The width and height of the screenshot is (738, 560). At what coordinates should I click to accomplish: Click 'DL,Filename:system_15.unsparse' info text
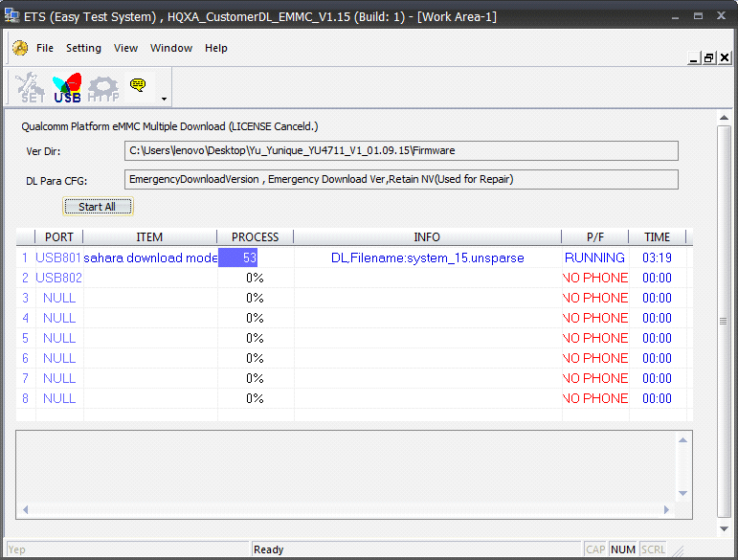pyautogui.click(x=427, y=258)
